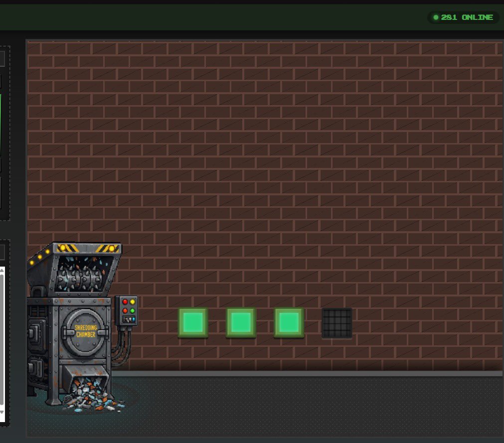This screenshot has height=443, width=504.
Task: Select the middle green glowing tile
Action: coord(241,322)
